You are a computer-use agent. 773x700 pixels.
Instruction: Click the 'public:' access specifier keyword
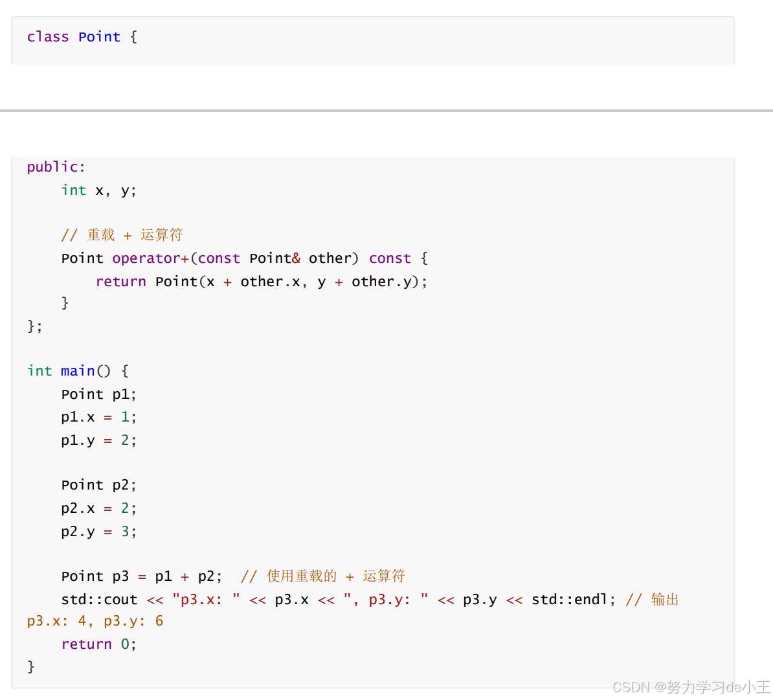click(56, 167)
